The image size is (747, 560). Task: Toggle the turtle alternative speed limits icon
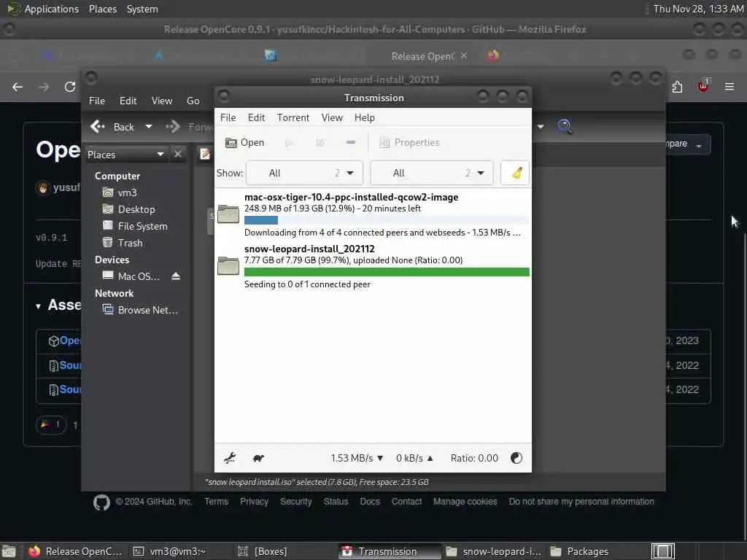tap(258, 458)
